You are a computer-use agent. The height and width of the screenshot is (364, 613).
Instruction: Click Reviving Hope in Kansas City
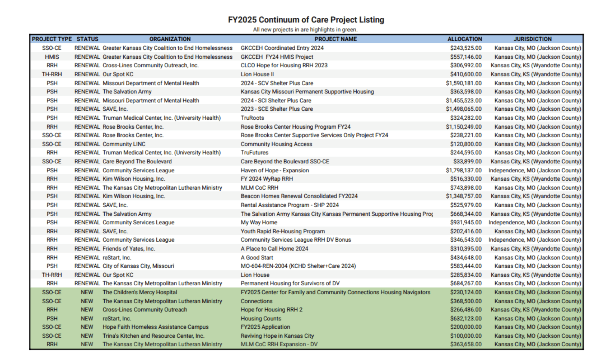(x=277, y=336)
